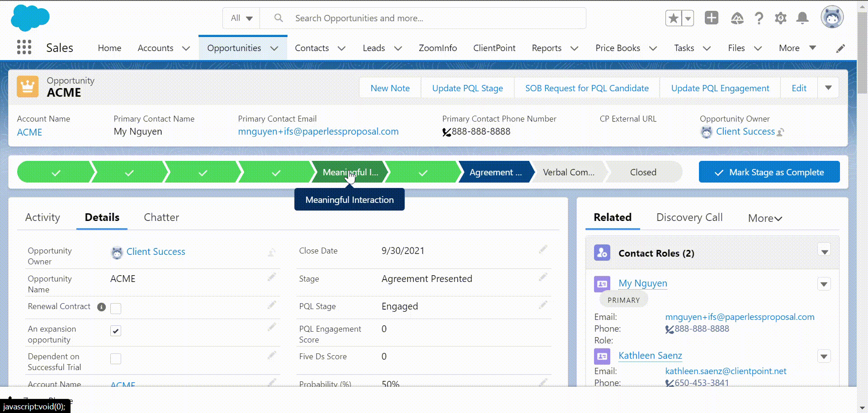This screenshot has width=868, height=413.
Task: Open the Kathleen Saenz contact link
Action: coord(650,356)
